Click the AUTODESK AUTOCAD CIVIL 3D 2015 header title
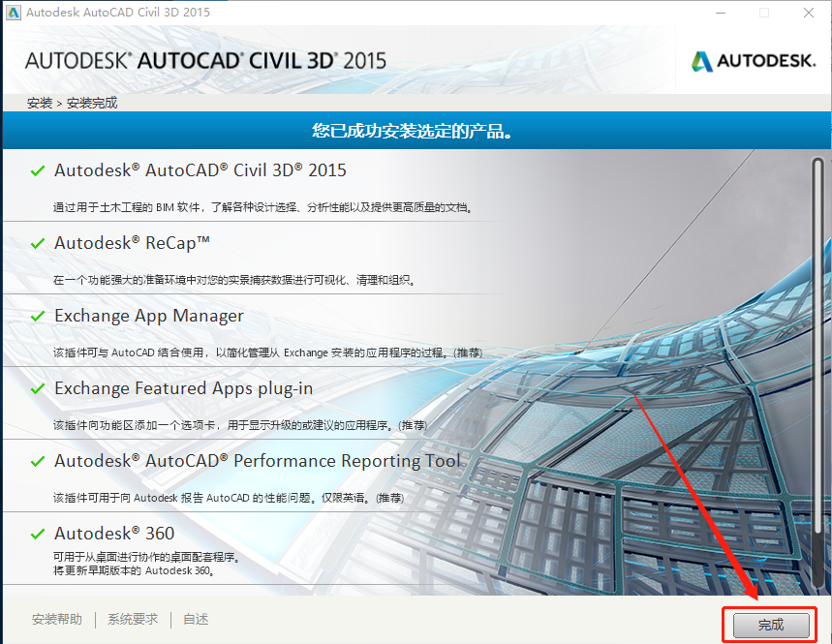Viewport: 832px width, 644px height. (206, 61)
